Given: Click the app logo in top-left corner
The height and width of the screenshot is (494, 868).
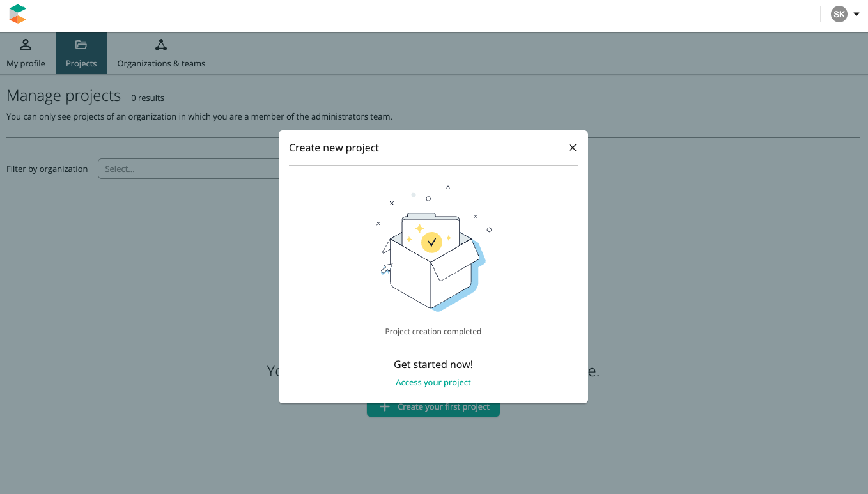Looking at the screenshot, I should (18, 14).
